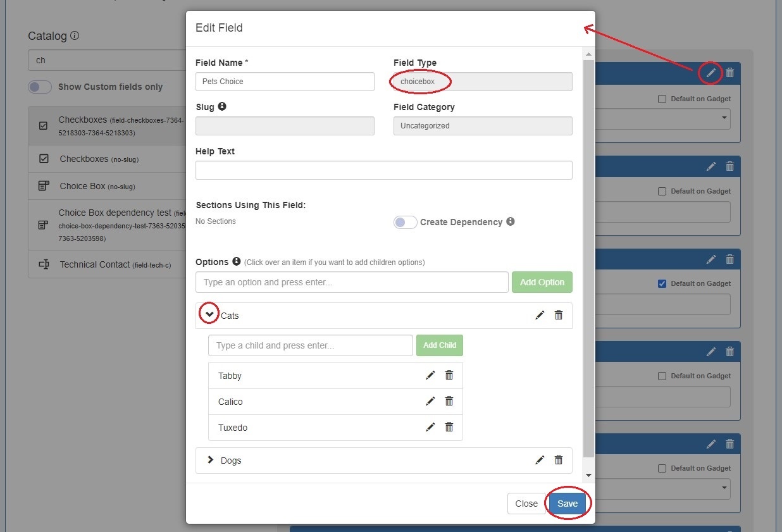
Task: Toggle Show Custom fields only
Action: point(40,87)
